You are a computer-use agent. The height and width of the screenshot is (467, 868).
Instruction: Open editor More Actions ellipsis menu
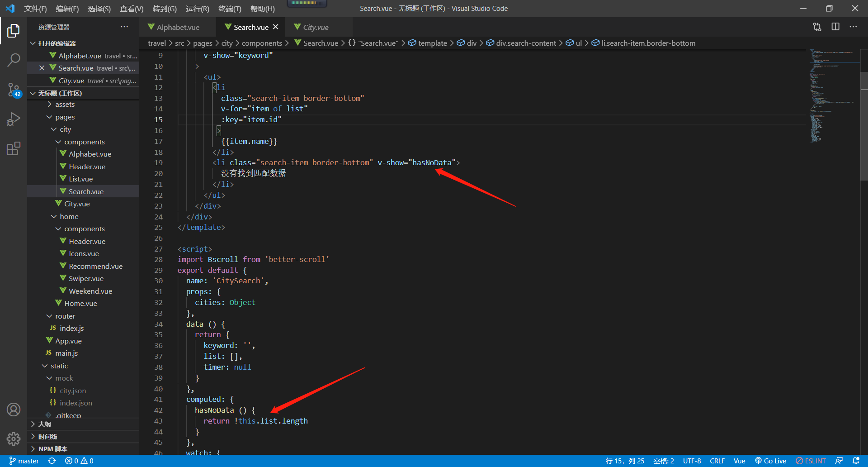click(x=853, y=27)
